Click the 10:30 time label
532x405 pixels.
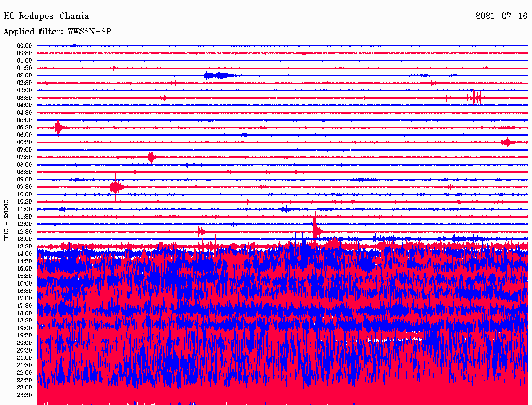(x=24, y=202)
